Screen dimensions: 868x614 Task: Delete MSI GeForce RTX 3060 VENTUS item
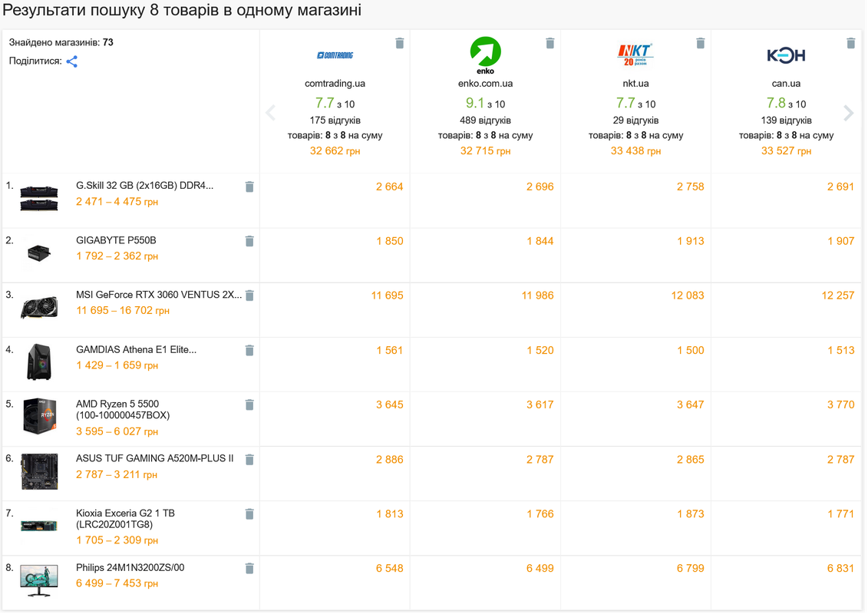tap(249, 295)
